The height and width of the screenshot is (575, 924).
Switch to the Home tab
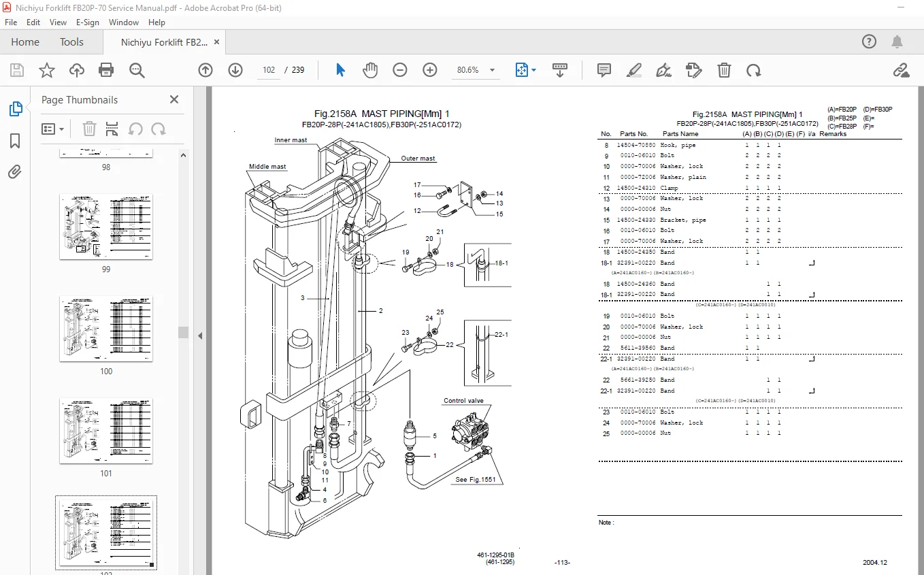[x=25, y=42]
